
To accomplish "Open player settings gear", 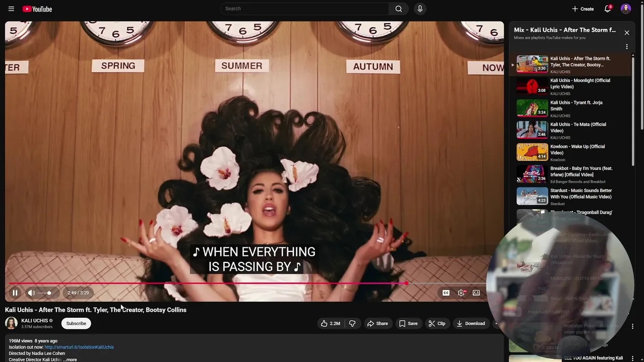I will 461,293.
